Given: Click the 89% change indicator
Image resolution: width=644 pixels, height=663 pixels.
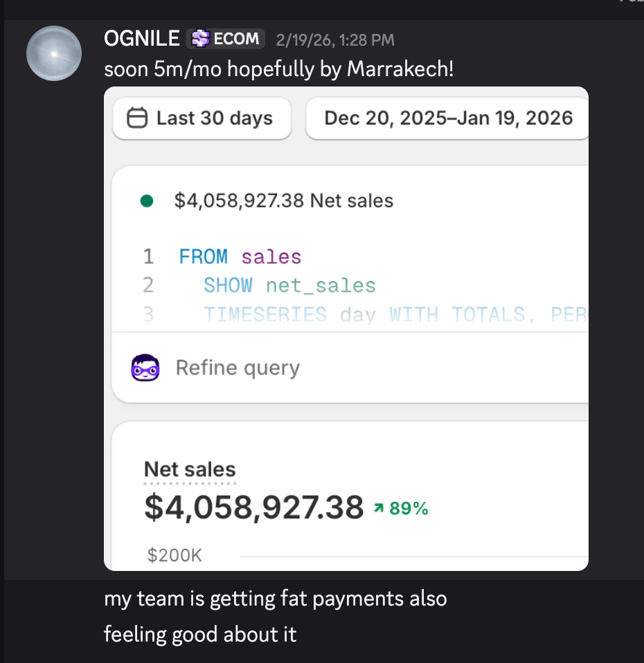Looking at the screenshot, I should click(x=409, y=508).
